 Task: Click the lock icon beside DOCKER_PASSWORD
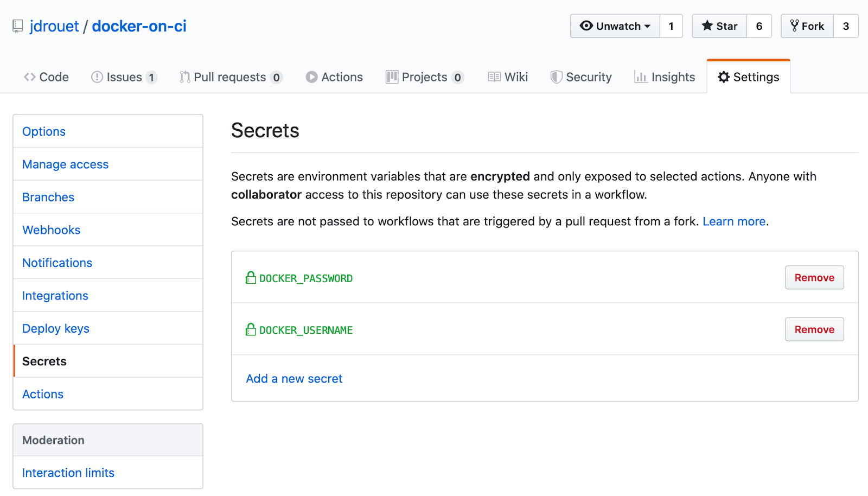click(251, 278)
